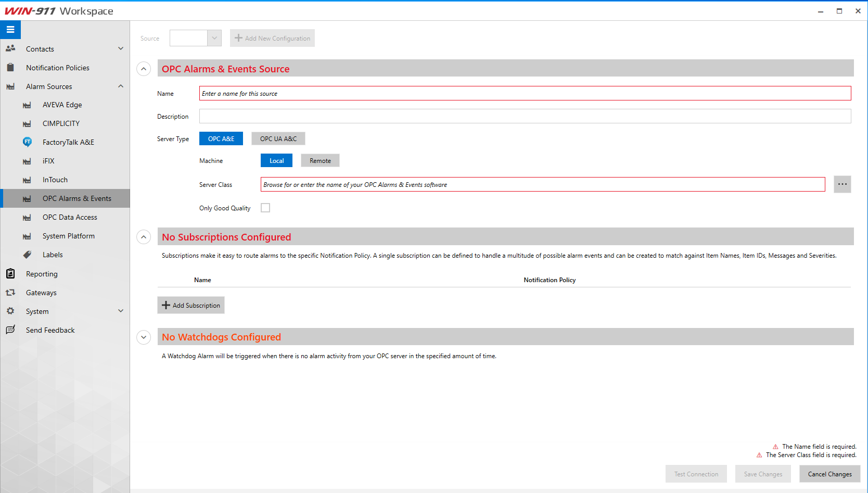Viewport: 868px width, 493px height.
Task: Click the CIMPLICITY source icon
Action: (x=27, y=124)
